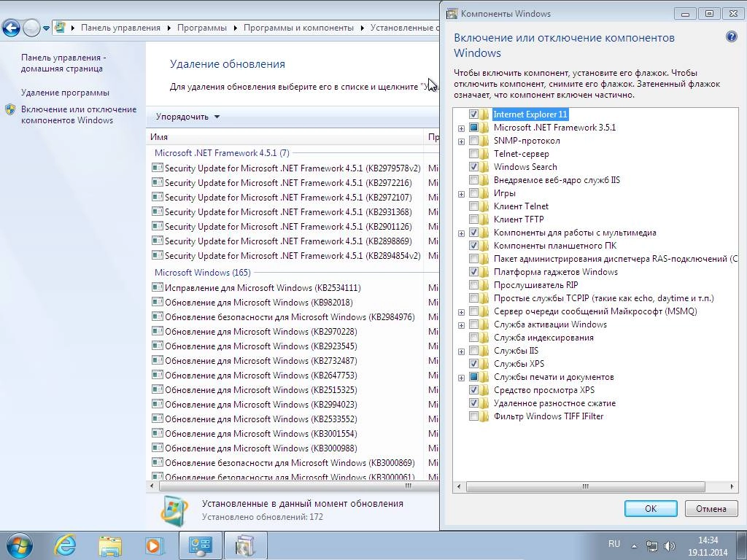Click the Control Panel icon in address bar

click(x=60, y=28)
